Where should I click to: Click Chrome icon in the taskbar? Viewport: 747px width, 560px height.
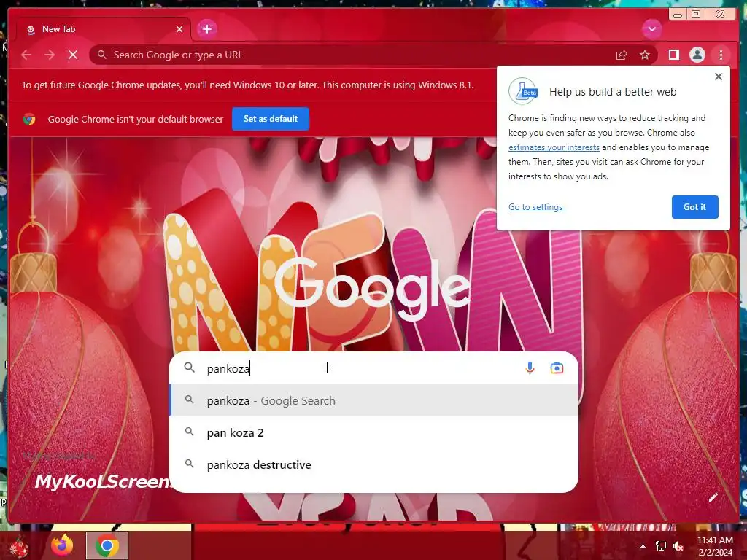coord(107,545)
